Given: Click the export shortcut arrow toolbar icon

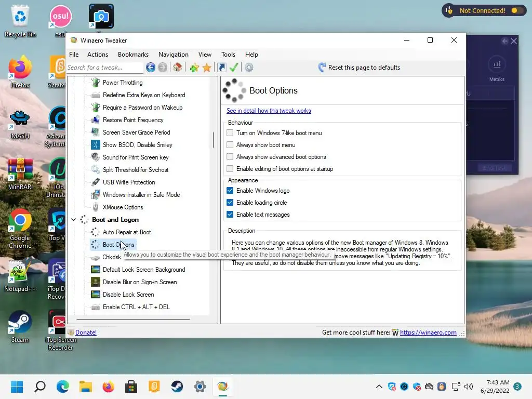Looking at the screenshot, I should 221,68.
